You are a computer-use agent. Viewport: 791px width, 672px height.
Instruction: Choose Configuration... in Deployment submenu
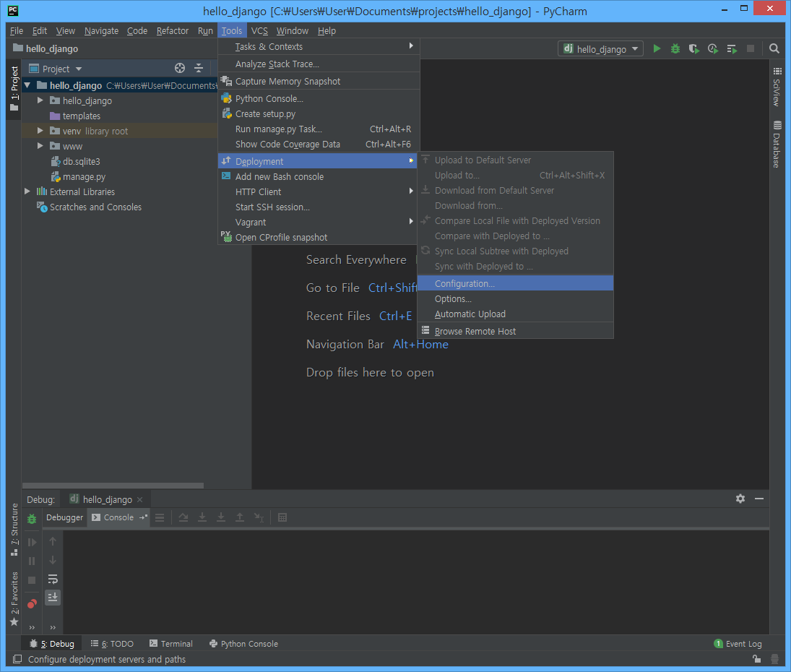pos(516,283)
